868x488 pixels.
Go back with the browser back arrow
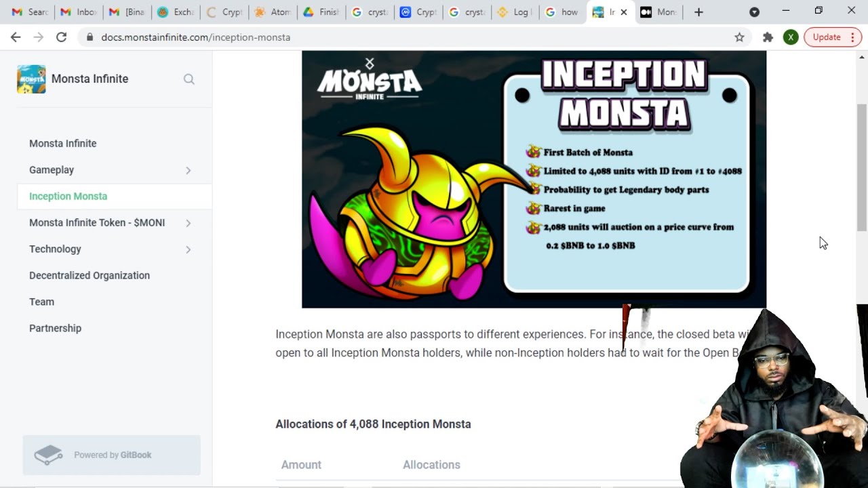click(x=16, y=37)
